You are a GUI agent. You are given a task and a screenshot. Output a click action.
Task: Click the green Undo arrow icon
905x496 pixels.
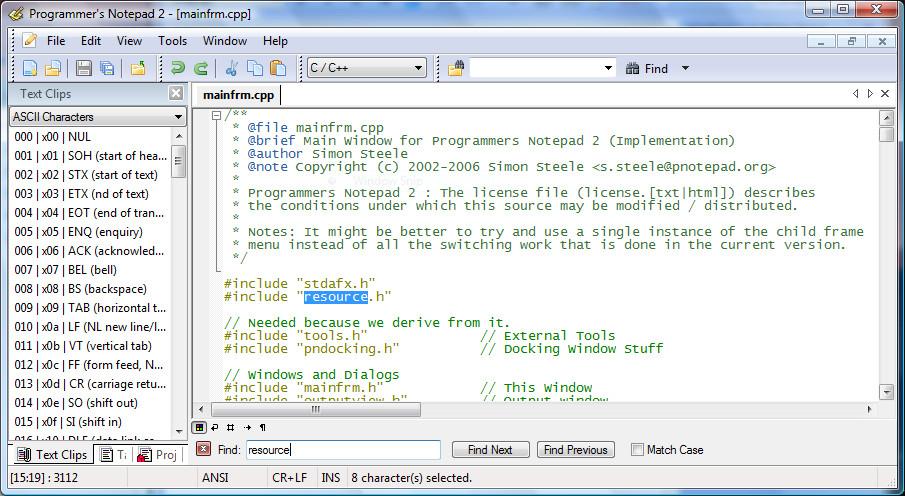point(178,68)
